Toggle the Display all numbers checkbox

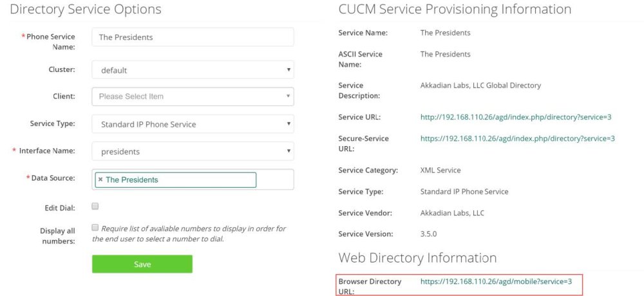point(95,228)
